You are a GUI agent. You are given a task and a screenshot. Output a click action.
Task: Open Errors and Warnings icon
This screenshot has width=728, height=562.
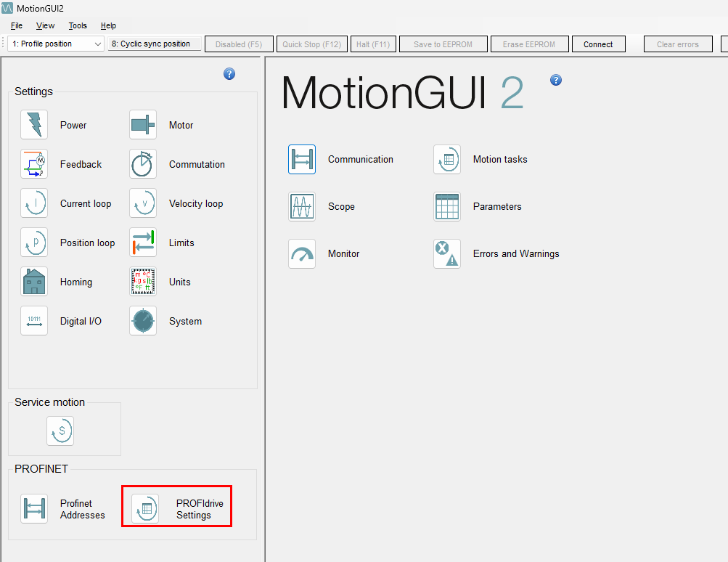(x=447, y=254)
